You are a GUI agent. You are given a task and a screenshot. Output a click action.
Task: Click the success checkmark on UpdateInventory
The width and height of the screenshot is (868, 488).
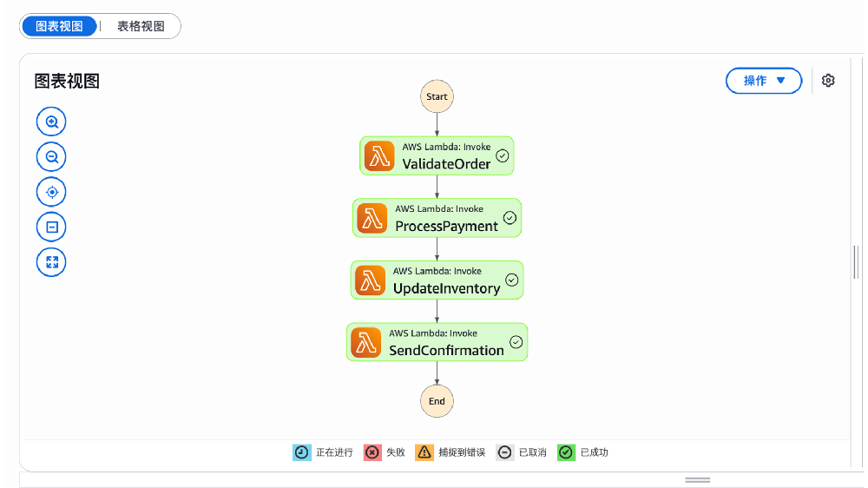512,280
